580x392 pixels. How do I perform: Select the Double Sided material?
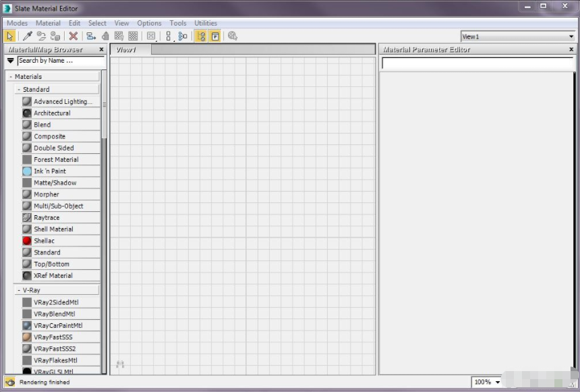tap(61, 148)
